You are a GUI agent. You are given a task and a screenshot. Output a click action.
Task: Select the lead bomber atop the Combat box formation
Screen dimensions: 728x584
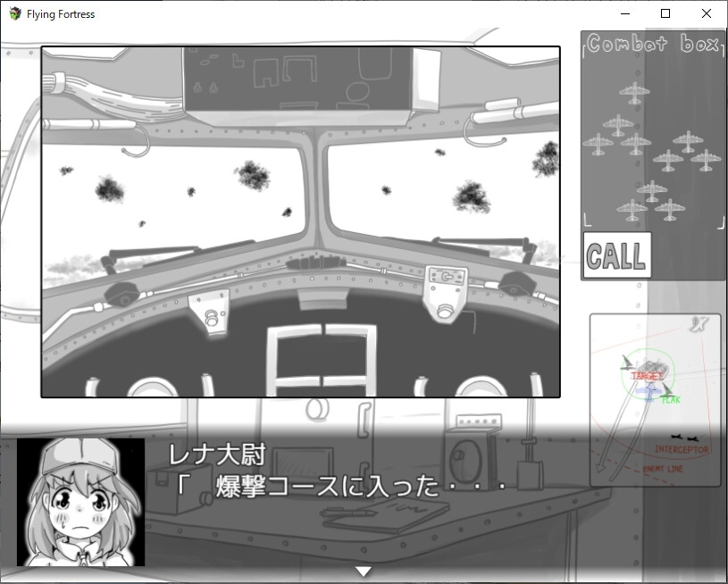click(635, 91)
